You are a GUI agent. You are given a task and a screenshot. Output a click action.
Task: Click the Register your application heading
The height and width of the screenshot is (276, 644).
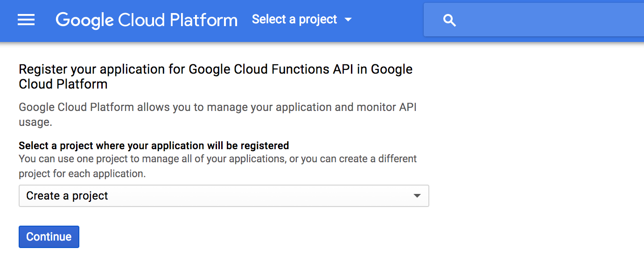216,76
